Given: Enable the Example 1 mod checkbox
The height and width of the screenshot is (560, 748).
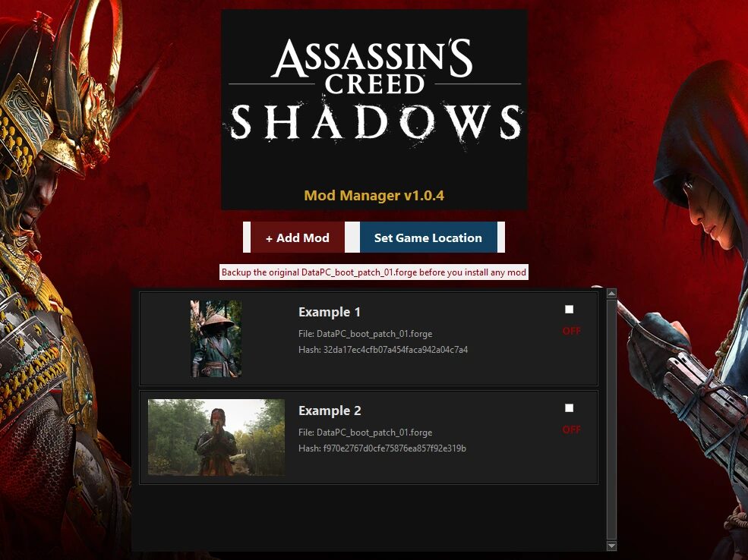Looking at the screenshot, I should [x=569, y=310].
